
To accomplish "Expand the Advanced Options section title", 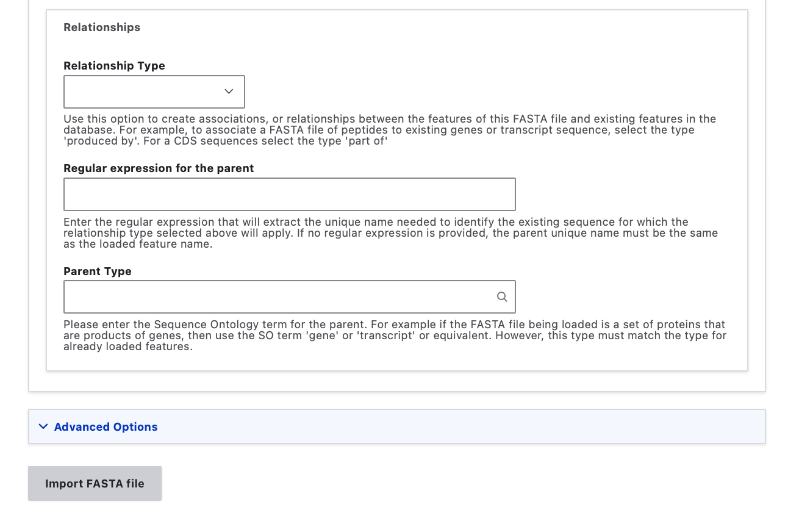I will [x=106, y=427].
